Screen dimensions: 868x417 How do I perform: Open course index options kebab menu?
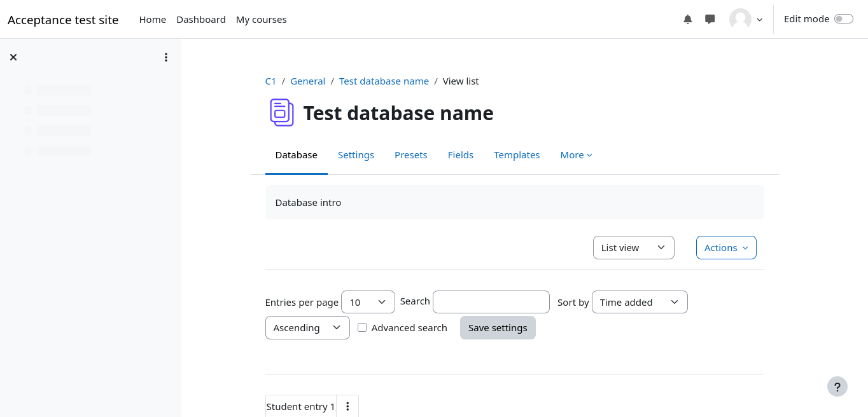point(166,57)
